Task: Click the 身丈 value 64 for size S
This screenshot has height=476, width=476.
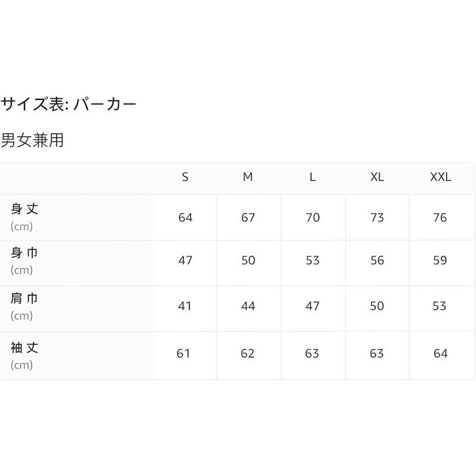Action: pos(185,217)
